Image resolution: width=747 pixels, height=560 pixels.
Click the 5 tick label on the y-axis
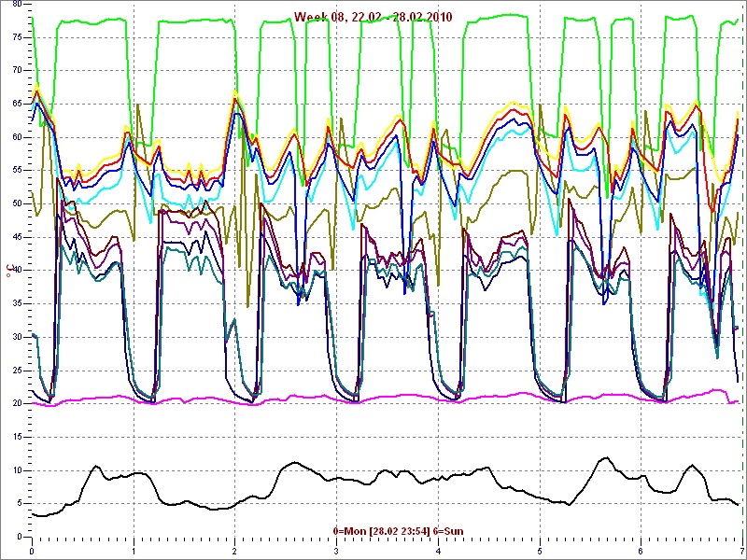point(17,504)
